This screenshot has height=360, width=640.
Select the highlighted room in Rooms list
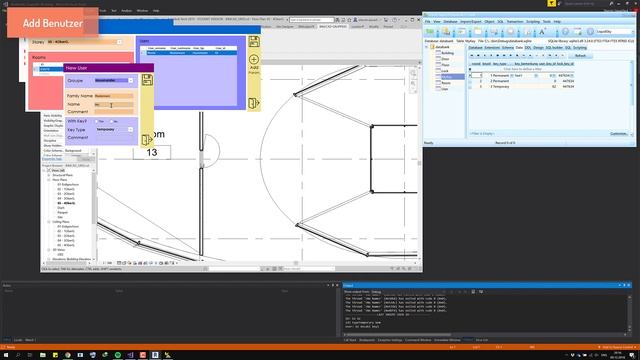[x=48, y=69]
